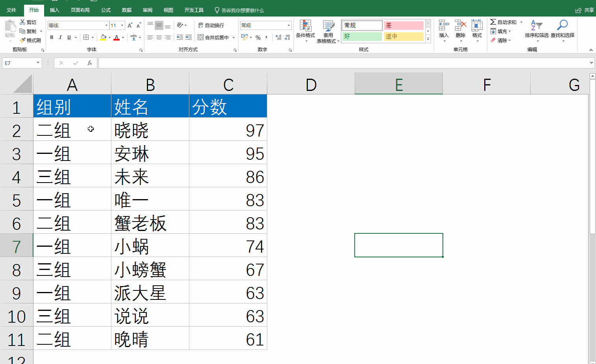This screenshot has width=596, height=364.
Task: Expand the cell styles gallery more arrow
Action: 428,39
